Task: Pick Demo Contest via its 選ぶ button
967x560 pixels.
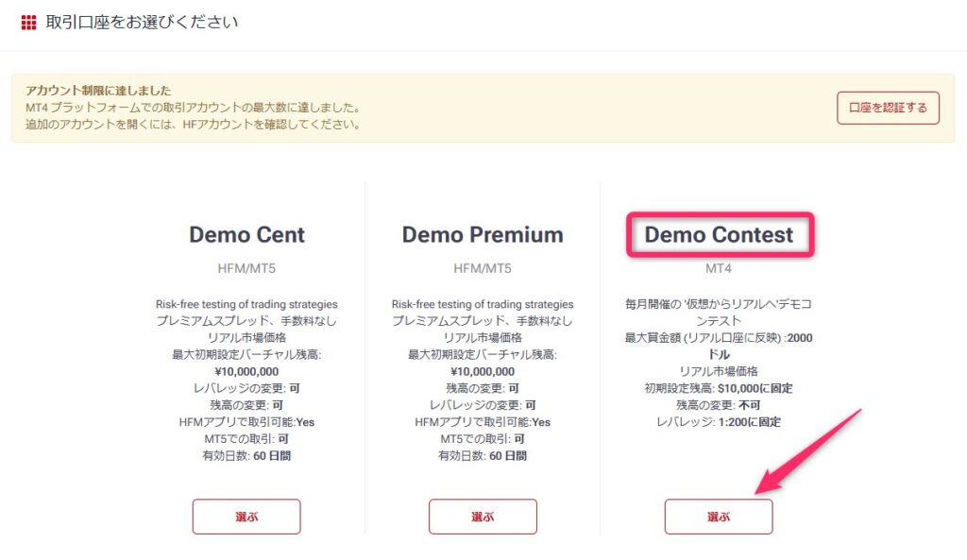Action: coord(719,517)
